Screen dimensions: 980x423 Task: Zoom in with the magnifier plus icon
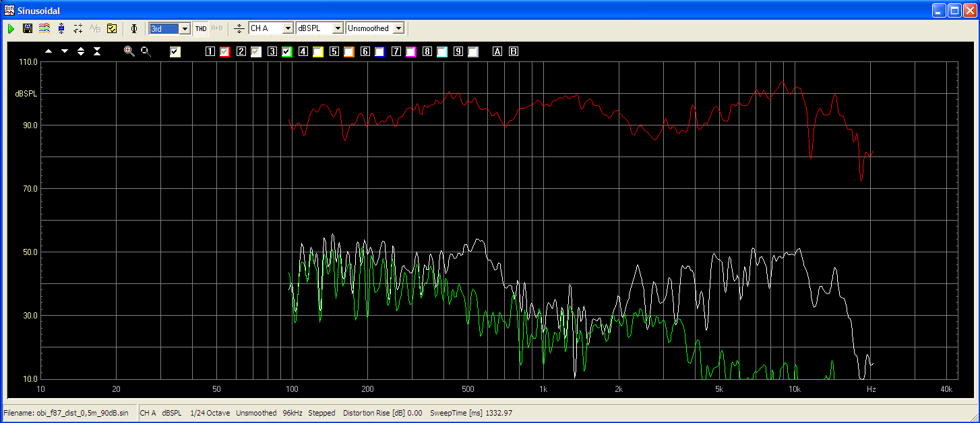(129, 51)
